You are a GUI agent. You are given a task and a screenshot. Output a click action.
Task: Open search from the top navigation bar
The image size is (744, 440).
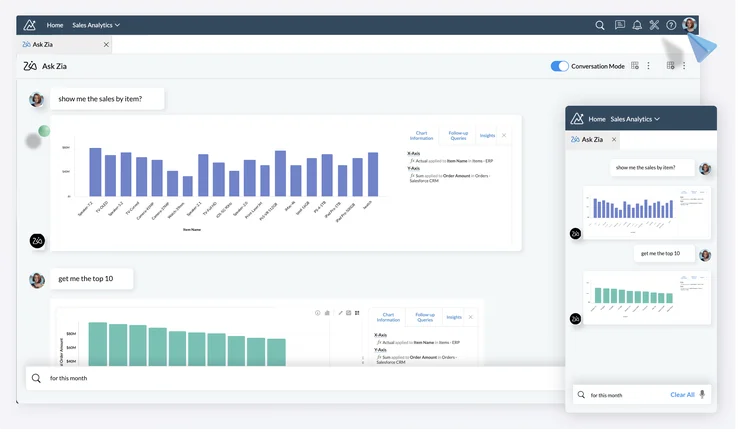tap(600, 25)
